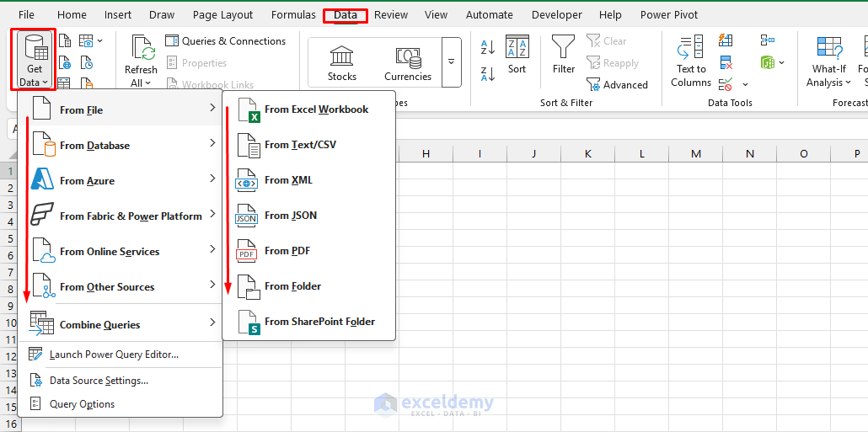Expand the Combine Queries submenu

click(x=121, y=324)
